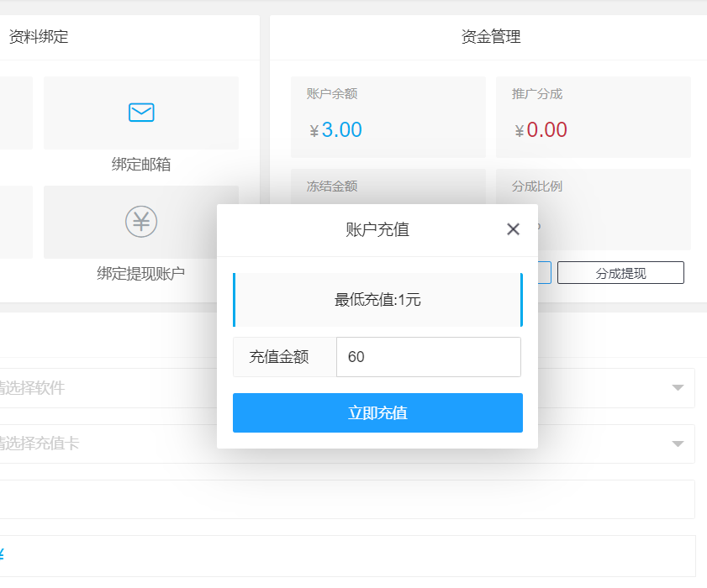Click the 分成比例 card label

(537, 186)
